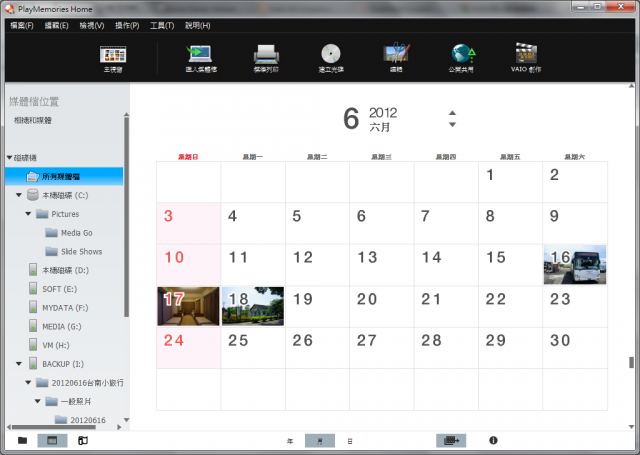Viewport: 640px width, 455px height.
Task: Switch to map view icon in bottom bar
Action: (83, 440)
